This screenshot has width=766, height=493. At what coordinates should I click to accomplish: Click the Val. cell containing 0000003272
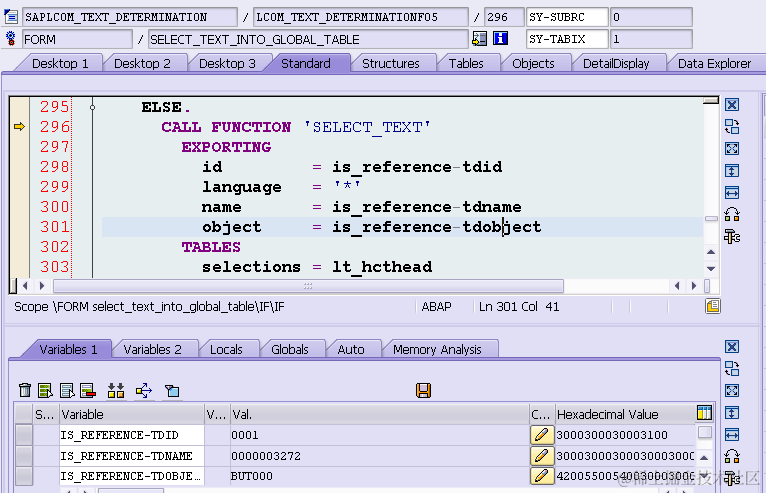[x=380, y=455]
